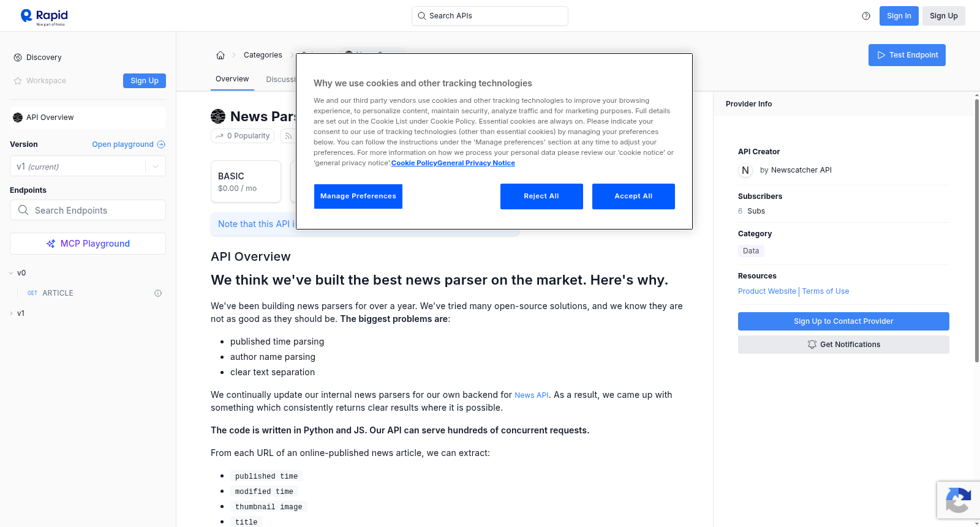Screen dimensions: 980x527
Task: Collapse the v0 endpoint group
Action: point(11,273)
